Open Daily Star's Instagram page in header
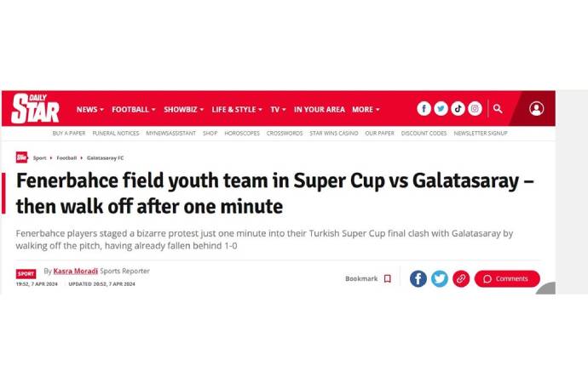 point(475,109)
